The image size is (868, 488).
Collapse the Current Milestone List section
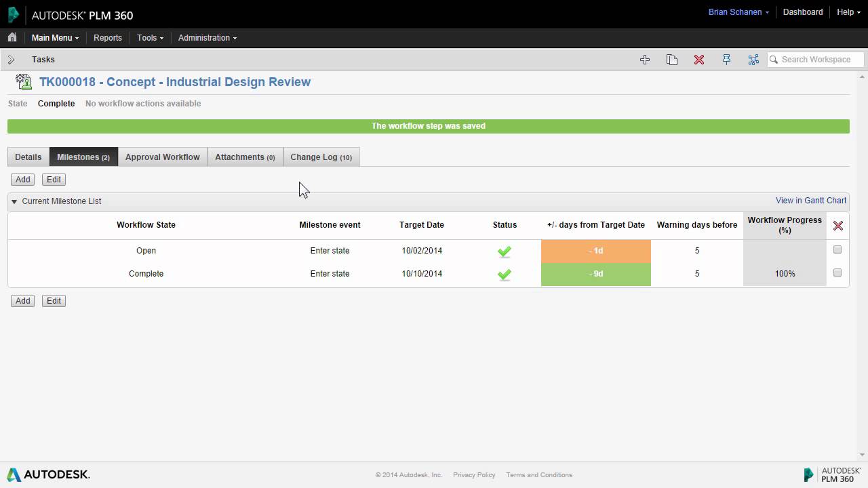click(x=14, y=201)
